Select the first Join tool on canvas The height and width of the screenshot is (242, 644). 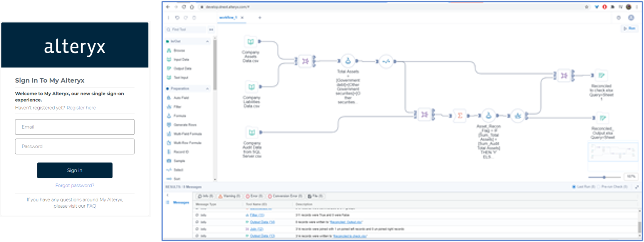tap(305, 61)
